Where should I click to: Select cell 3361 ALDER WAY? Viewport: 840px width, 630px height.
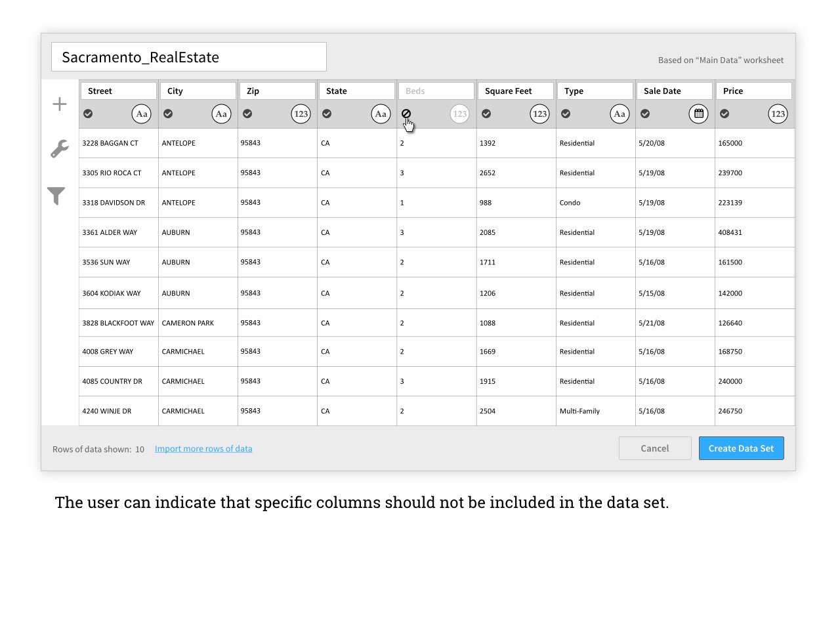(x=119, y=232)
